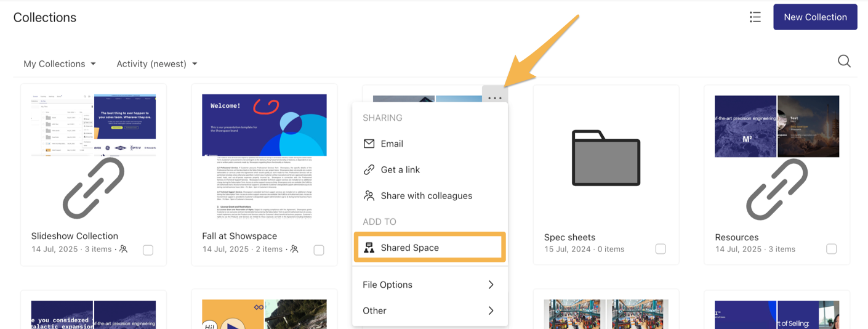Open the My Collections filter dropdown

pos(60,64)
